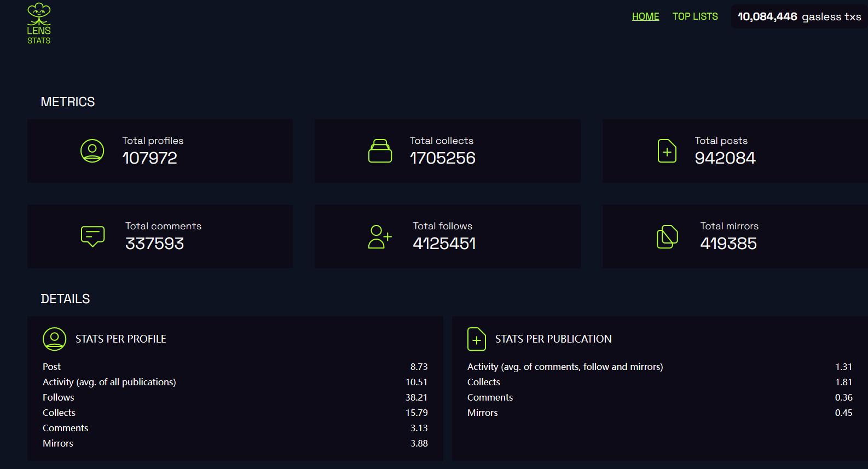The image size is (868, 469).
Task: Click the Stats Per Profile icon
Action: click(x=54, y=339)
